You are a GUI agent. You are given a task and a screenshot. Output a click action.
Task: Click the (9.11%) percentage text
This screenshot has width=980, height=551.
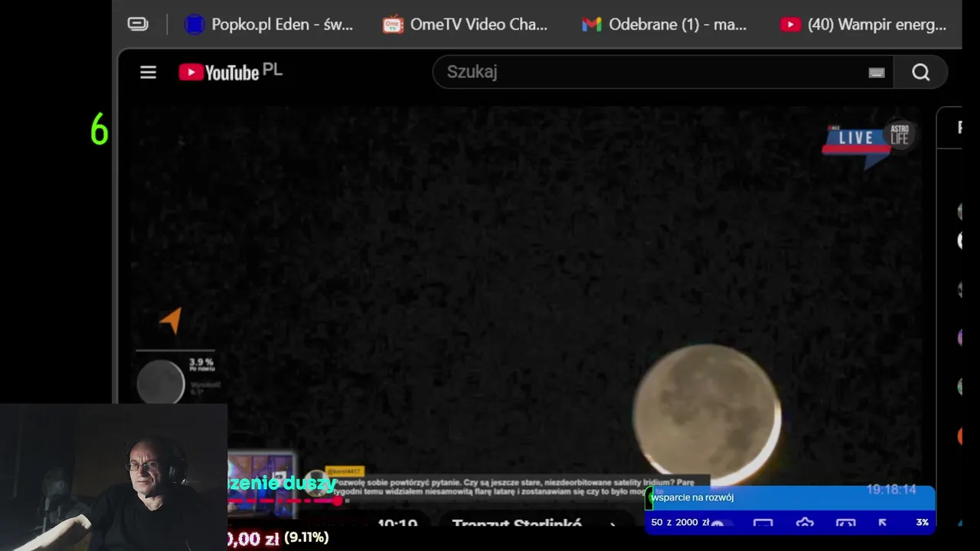pos(306,537)
